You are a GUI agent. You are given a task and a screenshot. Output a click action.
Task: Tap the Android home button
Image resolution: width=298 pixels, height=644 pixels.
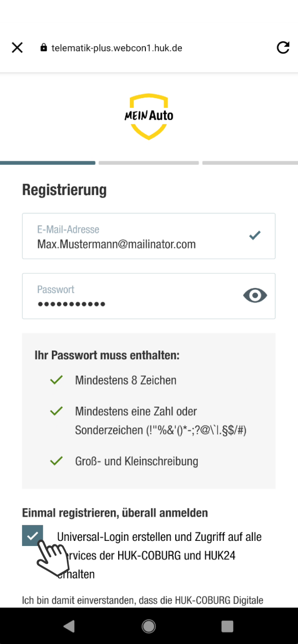148,626
